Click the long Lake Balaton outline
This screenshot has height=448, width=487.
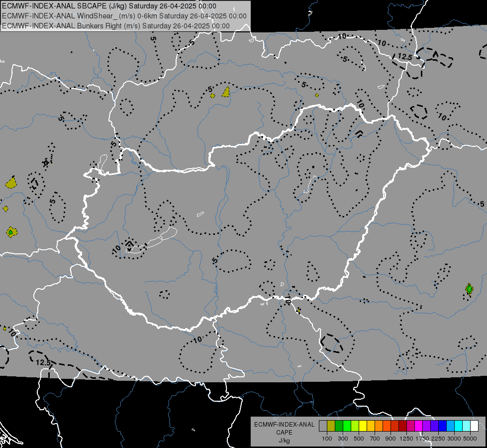(152, 240)
